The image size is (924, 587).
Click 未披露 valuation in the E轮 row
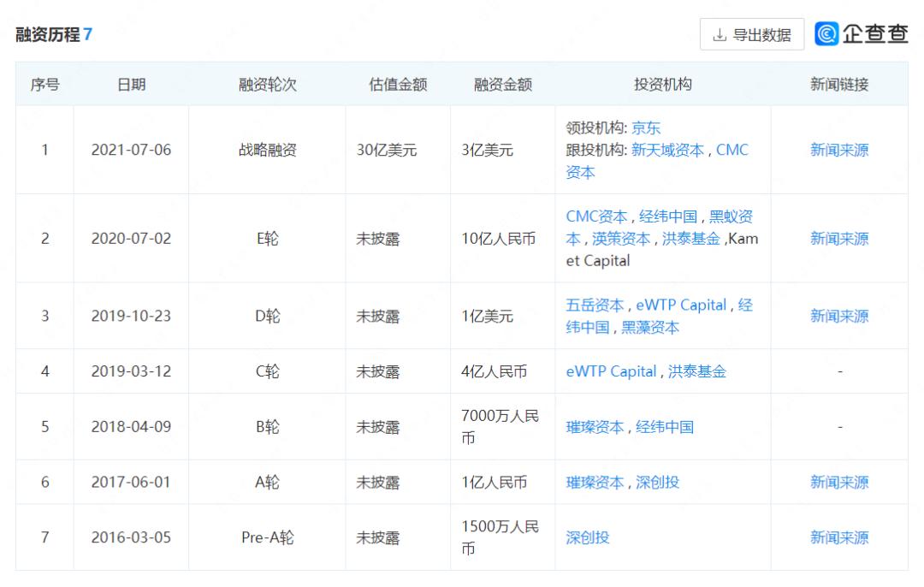click(x=378, y=239)
